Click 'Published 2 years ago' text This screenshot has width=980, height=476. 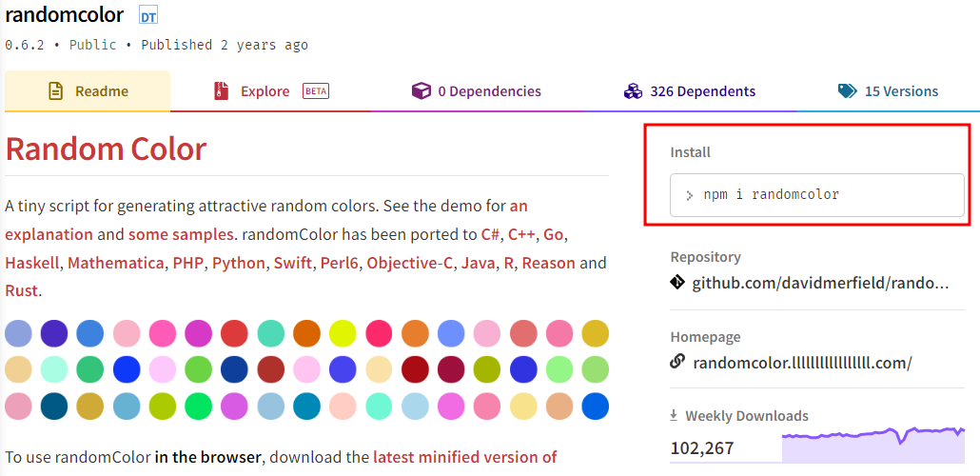225,45
